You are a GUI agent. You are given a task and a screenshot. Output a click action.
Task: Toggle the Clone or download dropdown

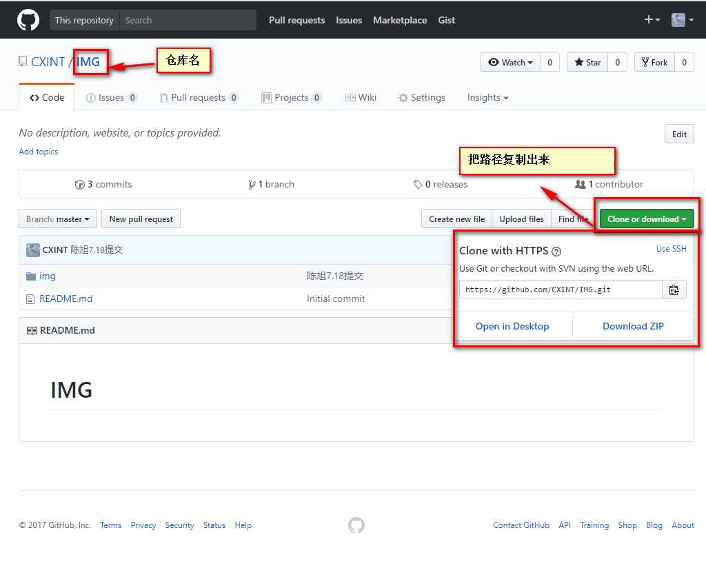[x=647, y=219]
